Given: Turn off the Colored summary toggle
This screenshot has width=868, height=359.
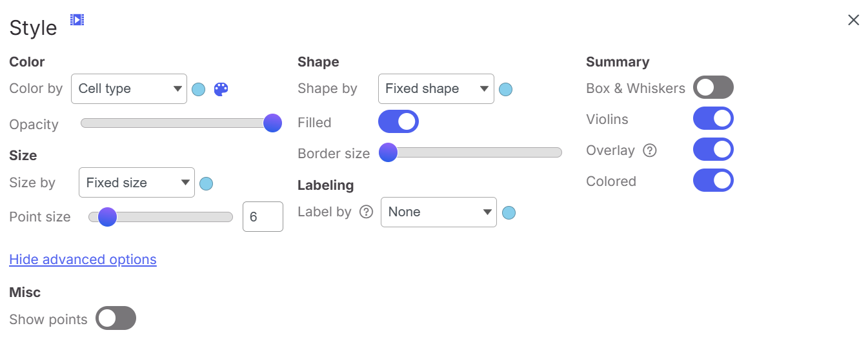Looking at the screenshot, I should click(x=713, y=181).
